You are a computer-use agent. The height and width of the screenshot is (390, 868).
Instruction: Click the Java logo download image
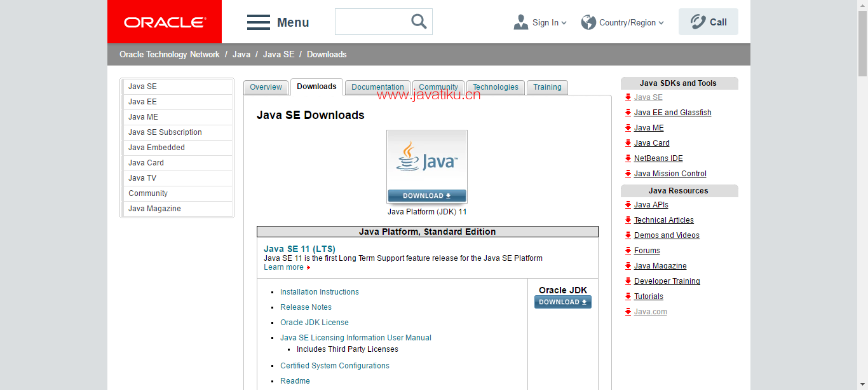(x=427, y=167)
